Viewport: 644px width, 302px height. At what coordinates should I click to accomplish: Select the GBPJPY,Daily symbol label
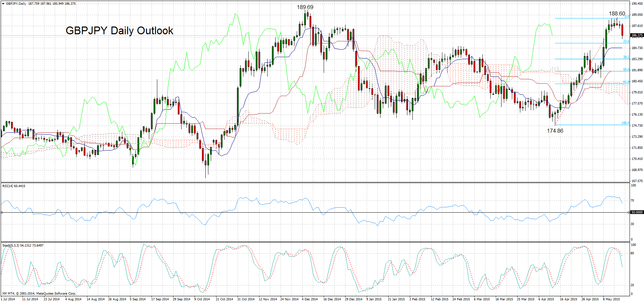16,4
